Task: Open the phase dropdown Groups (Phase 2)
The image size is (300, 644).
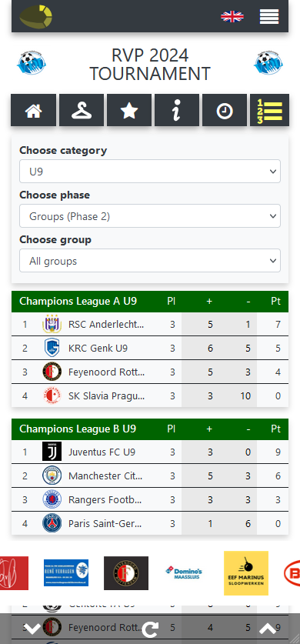Action: pos(150,216)
